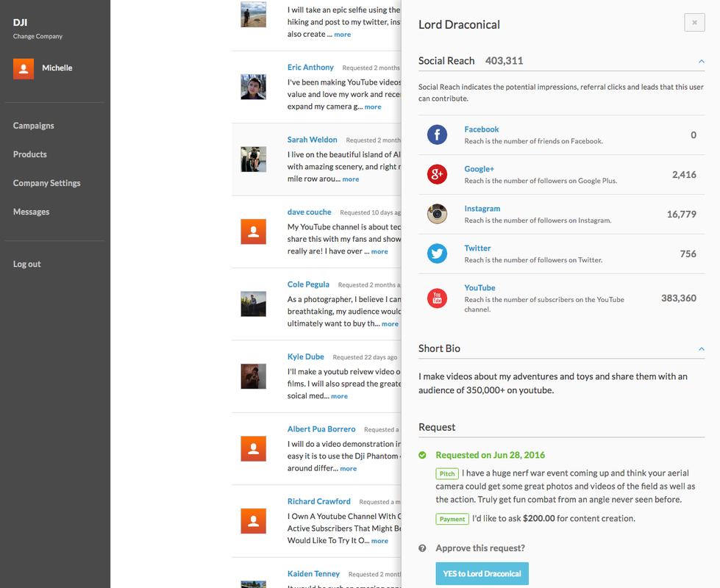Click the Requested on Jun 28, 2016 text
This screenshot has width=720, height=588.
click(x=490, y=455)
